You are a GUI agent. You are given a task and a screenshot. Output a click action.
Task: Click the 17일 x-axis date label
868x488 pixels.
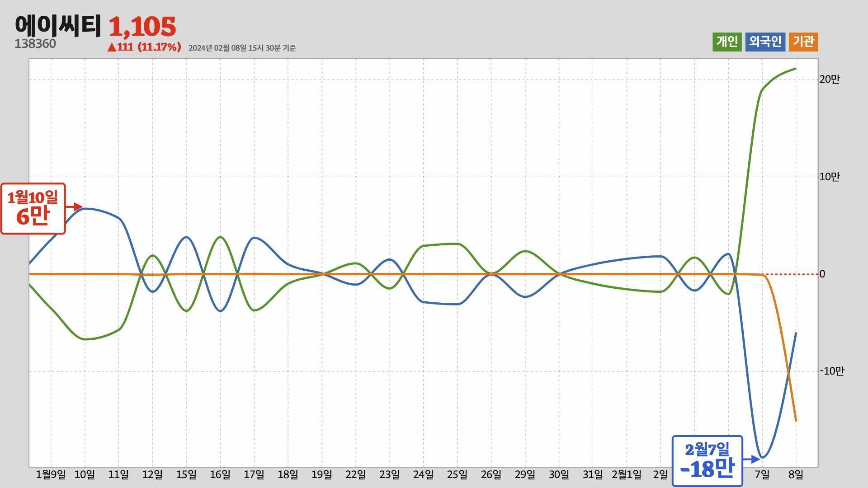(254, 475)
